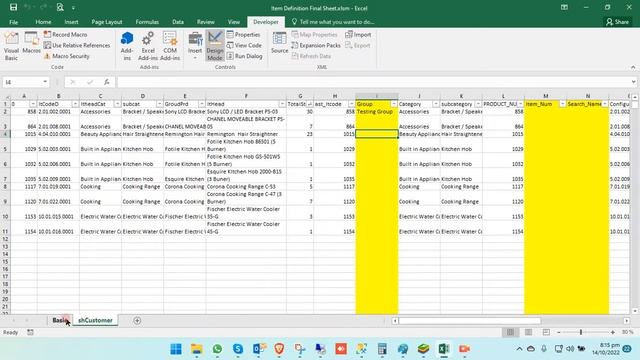The height and width of the screenshot is (360, 640).
Task: Open the Visual Basic editor
Action: click(11, 46)
